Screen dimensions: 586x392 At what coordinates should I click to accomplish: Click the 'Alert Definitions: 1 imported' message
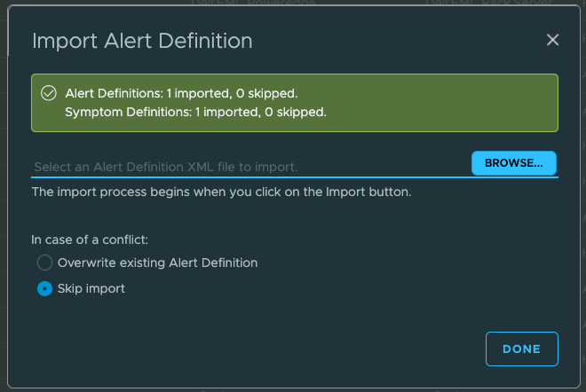click(x=181, y=93)
